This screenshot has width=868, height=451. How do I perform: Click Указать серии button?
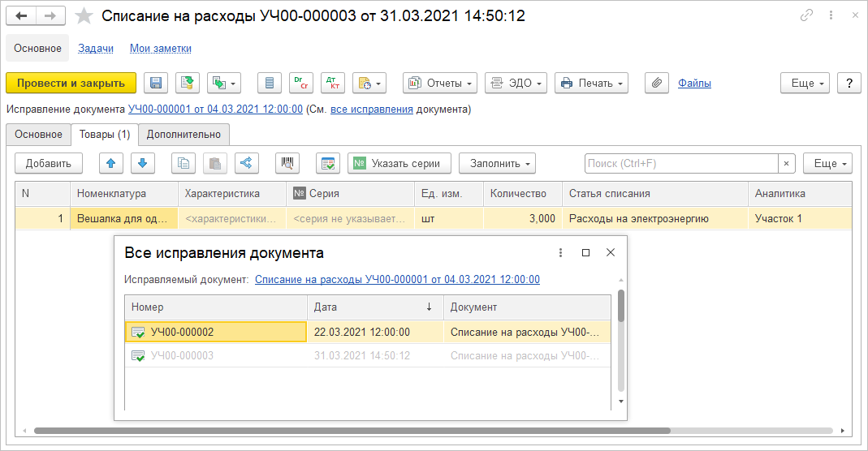[x=399, y=164]
